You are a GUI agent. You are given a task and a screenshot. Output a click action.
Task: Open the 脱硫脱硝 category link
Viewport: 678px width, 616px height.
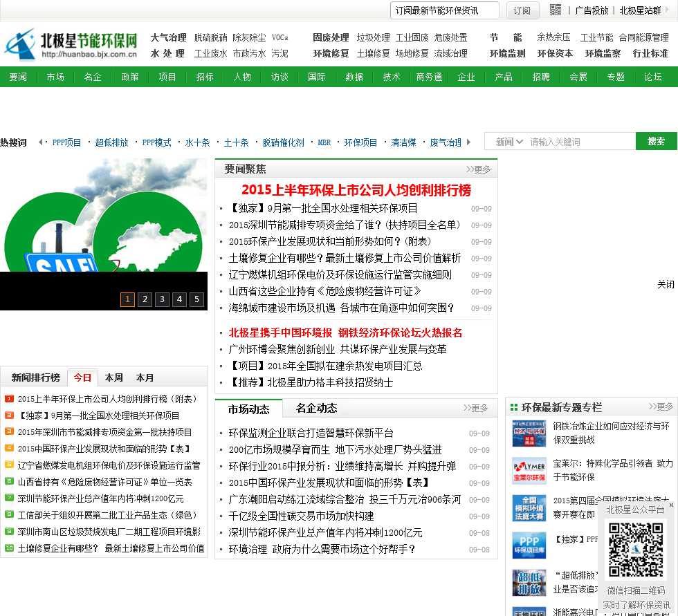coord(210,37)
